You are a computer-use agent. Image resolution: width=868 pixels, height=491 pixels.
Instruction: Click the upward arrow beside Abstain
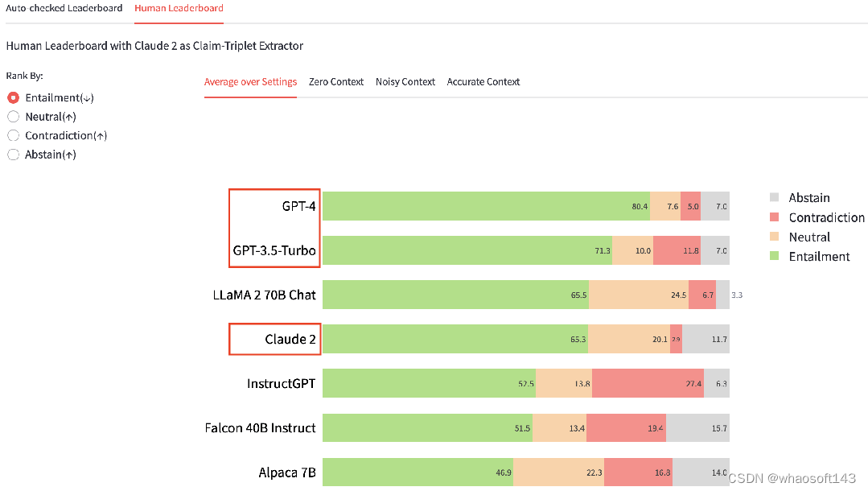coord(72,155)
